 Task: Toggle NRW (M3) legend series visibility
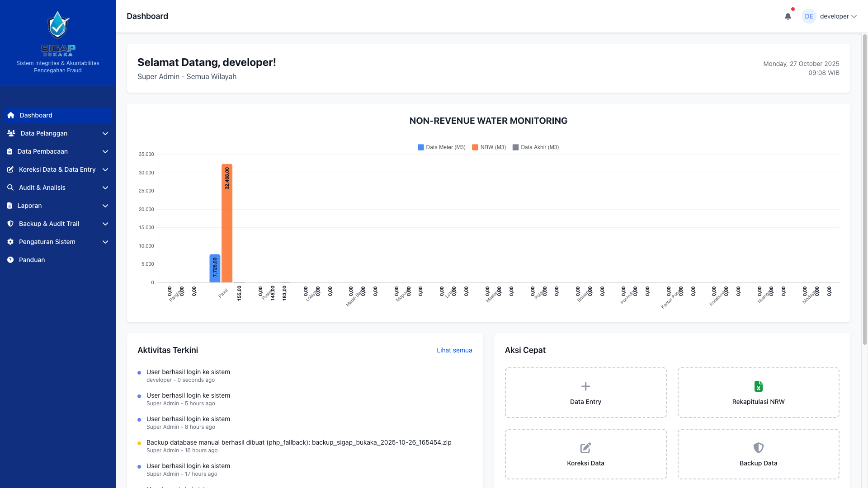point(489,147)
